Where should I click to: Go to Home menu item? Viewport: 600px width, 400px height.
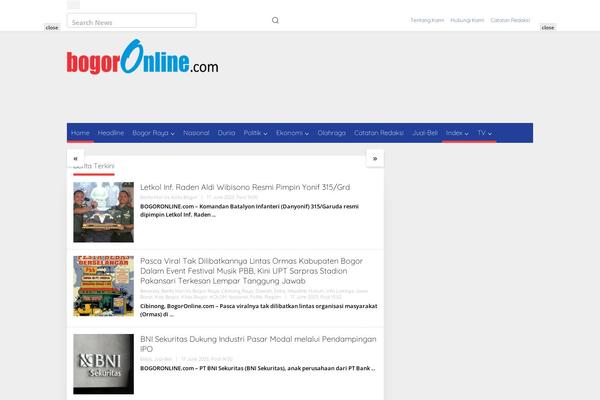click(x=80, y=133)
